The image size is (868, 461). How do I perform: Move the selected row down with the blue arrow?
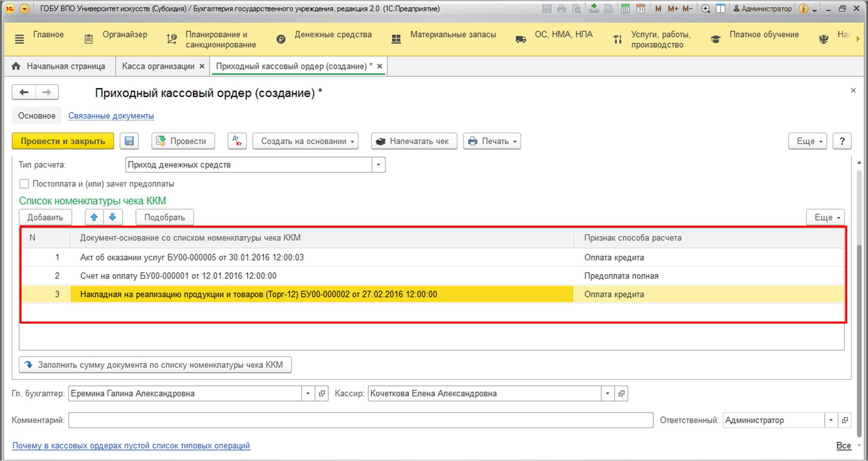pos(113,217)
